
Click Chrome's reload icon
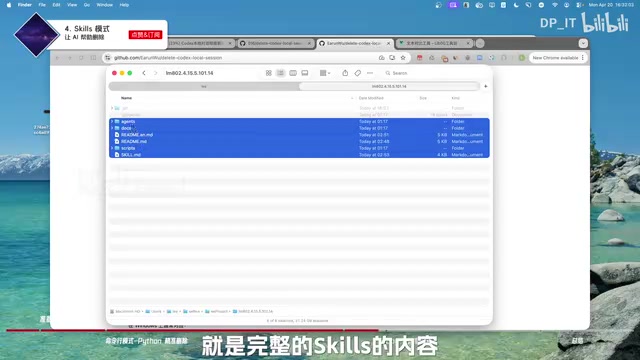[x=81, y=58]
